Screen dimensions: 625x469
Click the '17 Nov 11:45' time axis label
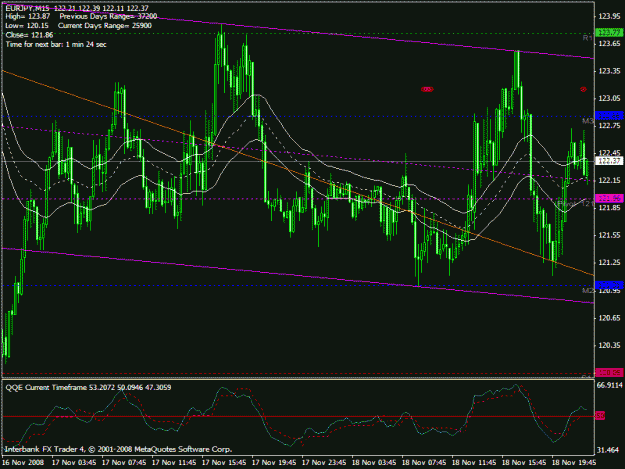(x=174, y=463)
